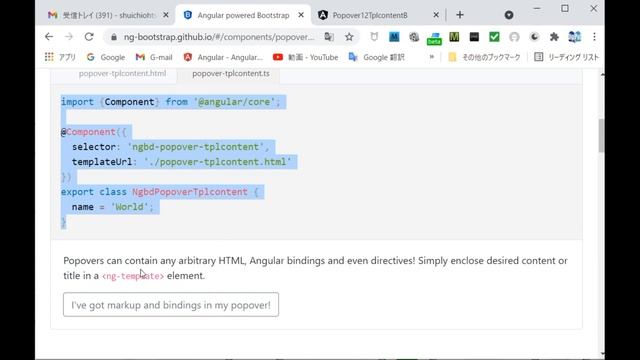Expand hidden bookmarks chevron
The width and height of the screenshot is (640, 360).
tap(431, 57)
